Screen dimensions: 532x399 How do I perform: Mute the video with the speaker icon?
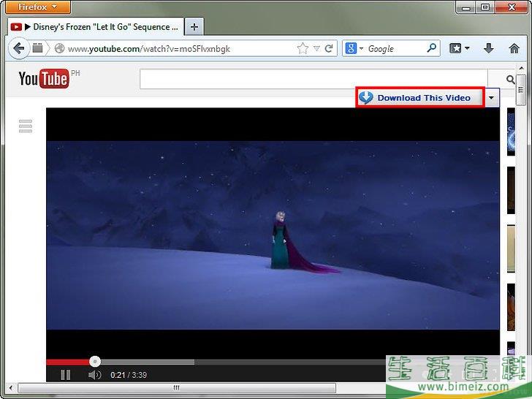(94, 375)
